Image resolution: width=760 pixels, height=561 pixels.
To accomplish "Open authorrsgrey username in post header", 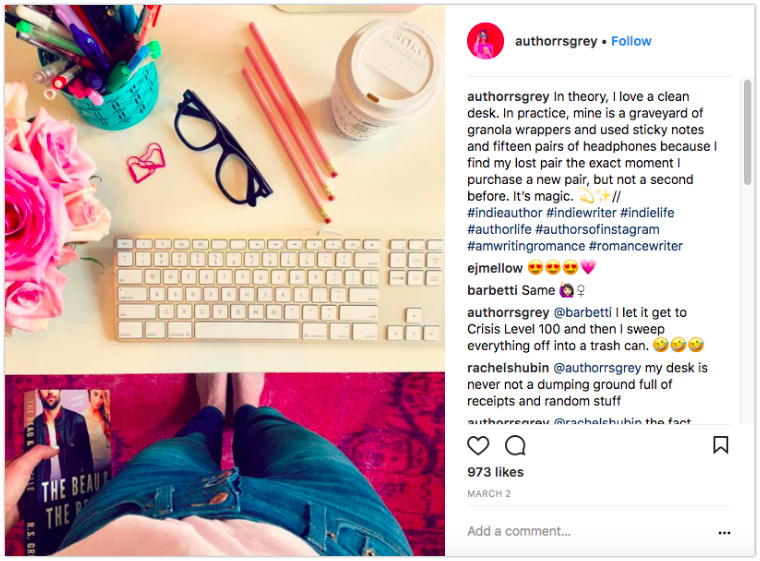I will point(556,42).
